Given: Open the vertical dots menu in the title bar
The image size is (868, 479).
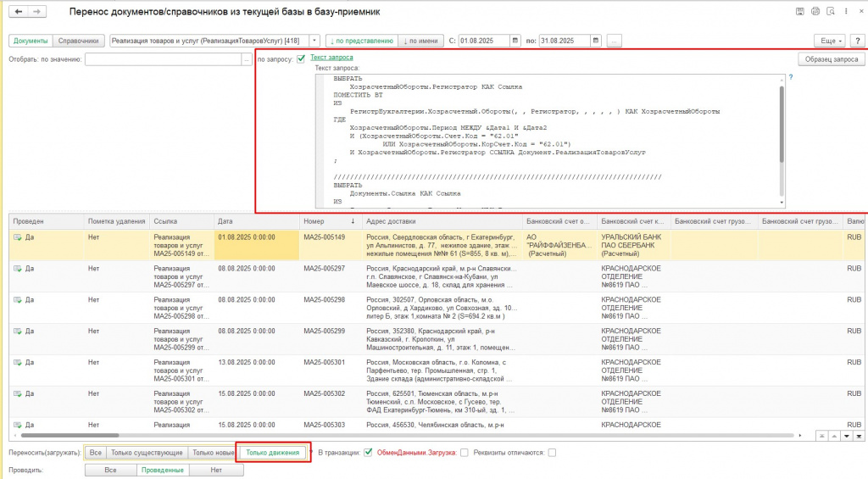Looking at the screenshot, I should pyautogui.click(x=846, y=11).
